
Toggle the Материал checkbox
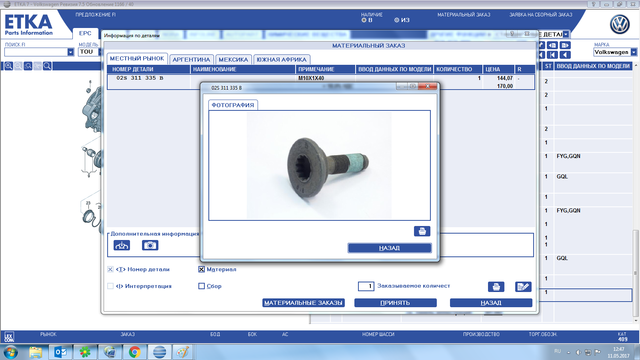[201, 269]
